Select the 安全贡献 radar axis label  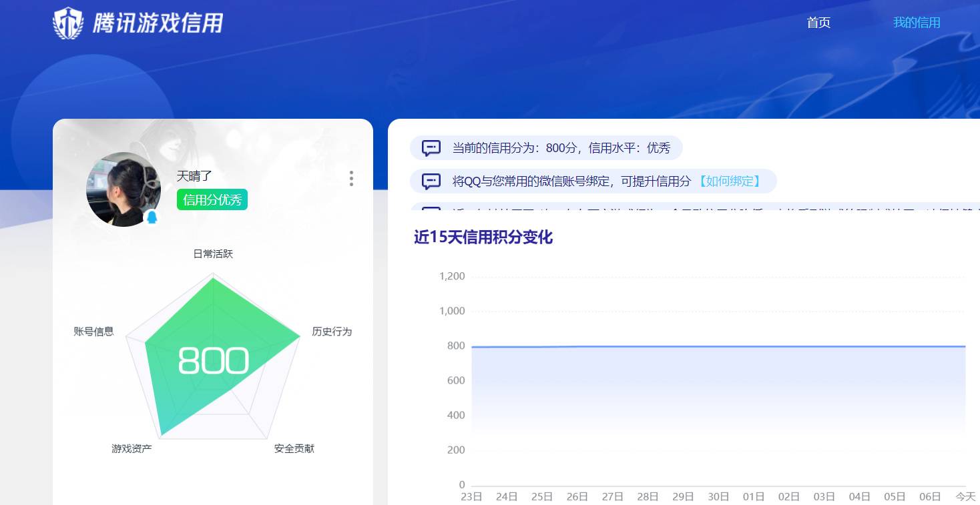coord(294,448)
